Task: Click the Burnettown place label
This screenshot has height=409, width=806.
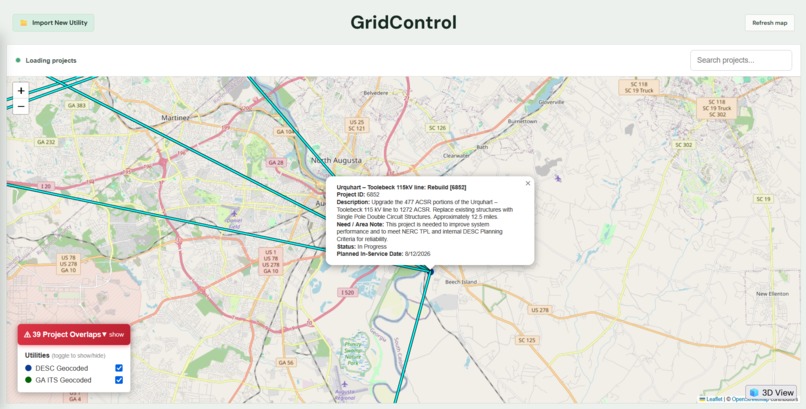Action: tap(522, 121)
